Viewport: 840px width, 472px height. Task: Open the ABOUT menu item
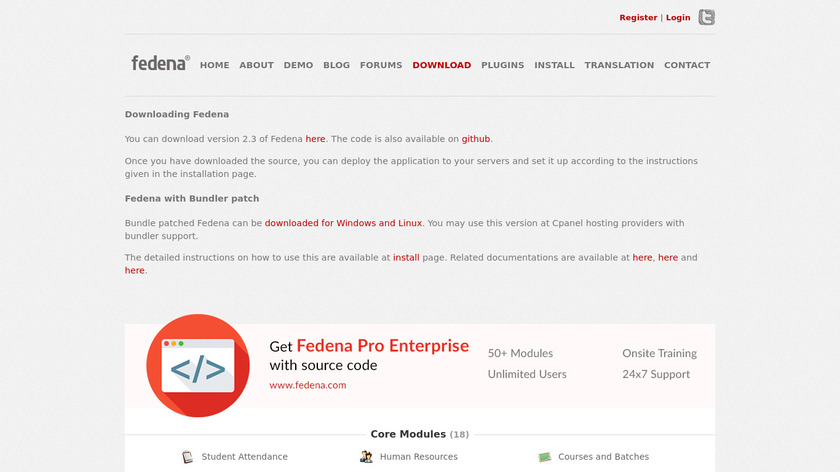click(x=256, y=65)
